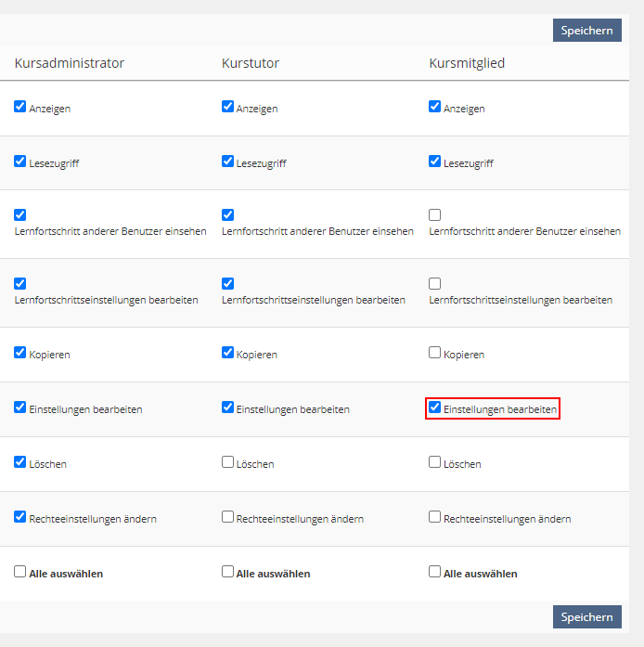This screenshot has height=647, width=644.
Task: Uncheck Anzeigen for Kursadministrator
Action: click(20, 107)
